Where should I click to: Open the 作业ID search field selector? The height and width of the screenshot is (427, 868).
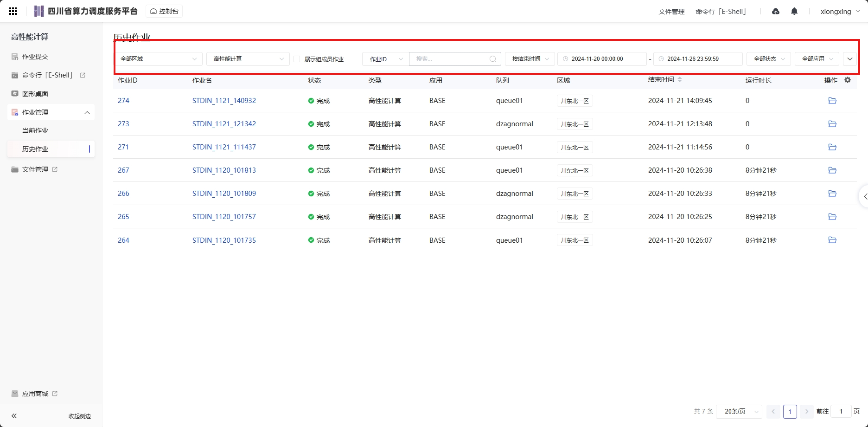click(386, 59)
